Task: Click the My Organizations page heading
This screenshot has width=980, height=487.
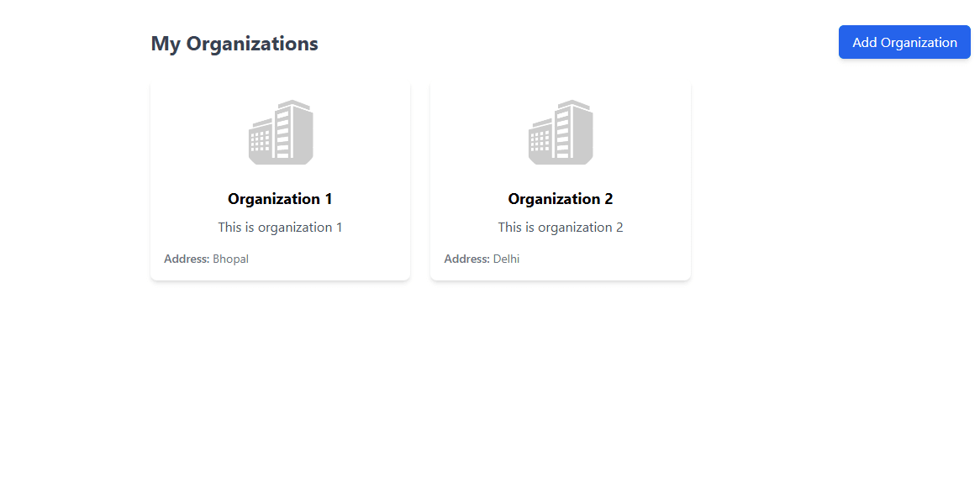Action: tap(234, 44)
